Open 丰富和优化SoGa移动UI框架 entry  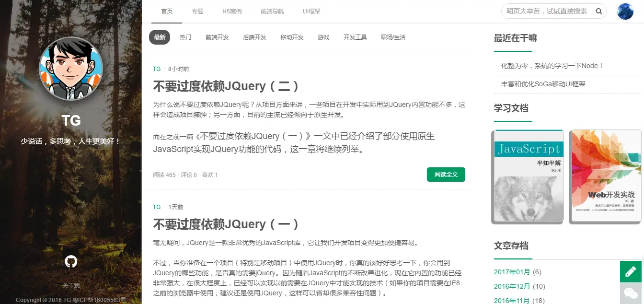[x=543, y=84]
